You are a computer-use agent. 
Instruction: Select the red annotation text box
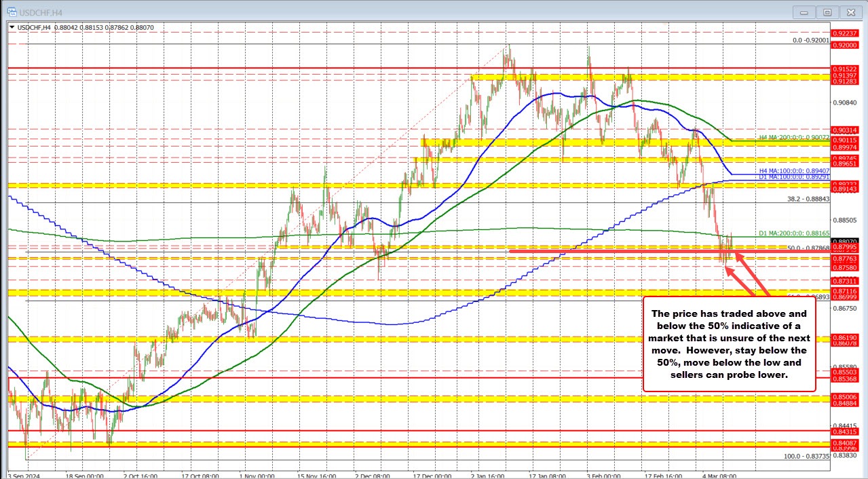(729, 343)
